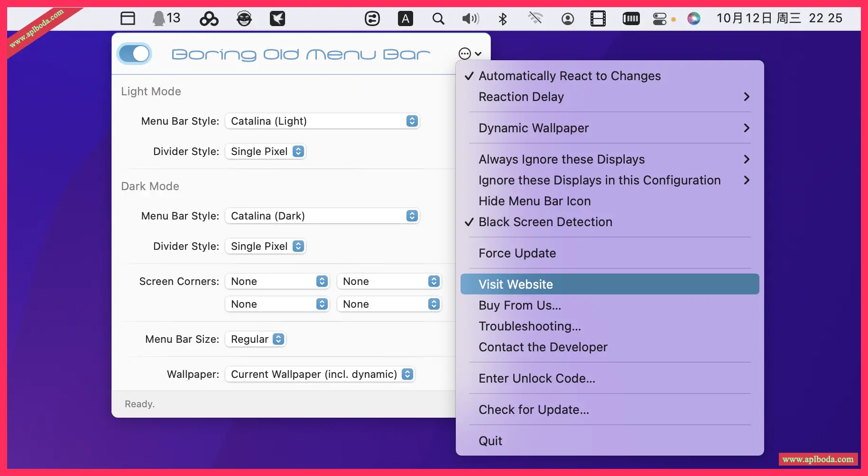Click the 'Menu Bar Size:' label
Image resolution: width=868 pixels, height=476 pixels.
pos(182,339)
